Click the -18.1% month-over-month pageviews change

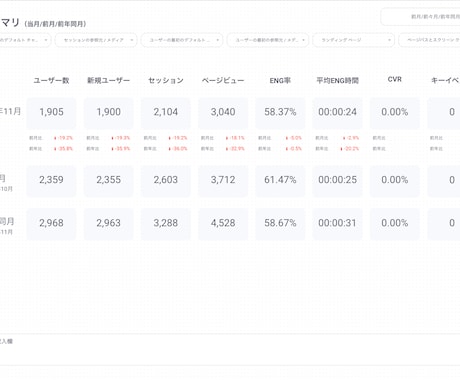click(235, 138)
